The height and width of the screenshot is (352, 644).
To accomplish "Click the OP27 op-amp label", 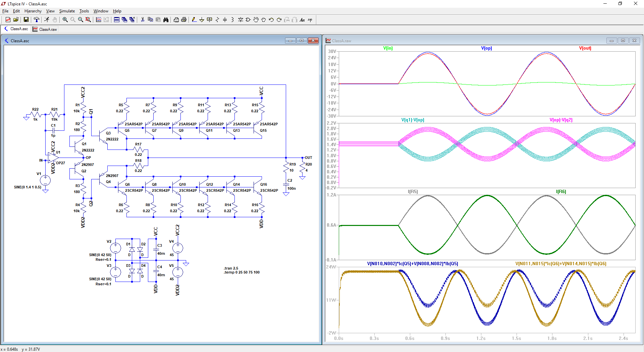I will (60, 163).
